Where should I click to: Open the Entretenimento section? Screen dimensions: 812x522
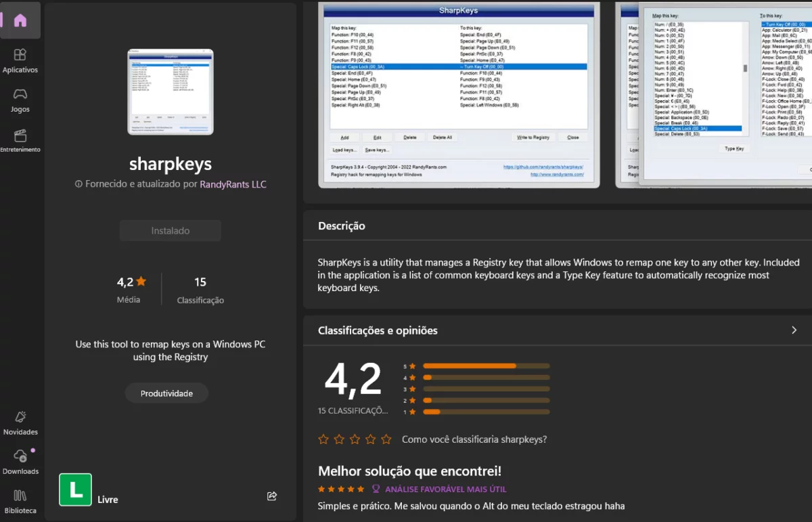(20, 140)
